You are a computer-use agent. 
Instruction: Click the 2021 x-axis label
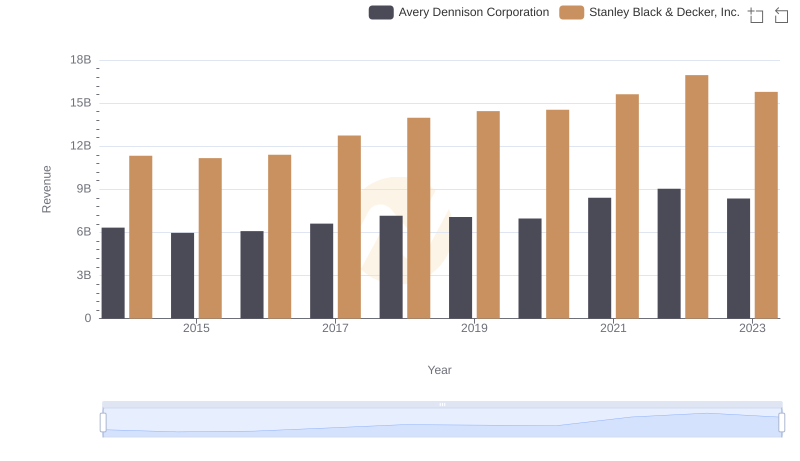click(613, 328)
